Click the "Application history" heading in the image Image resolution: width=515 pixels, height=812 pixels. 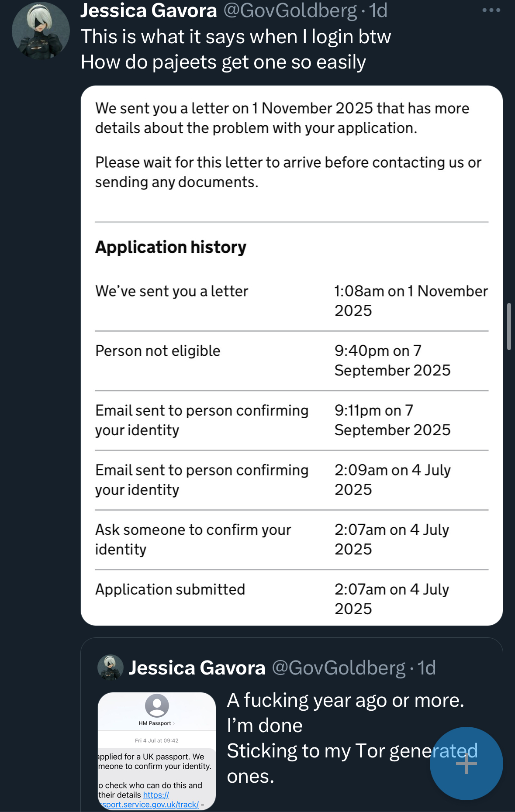coord(171,247)
